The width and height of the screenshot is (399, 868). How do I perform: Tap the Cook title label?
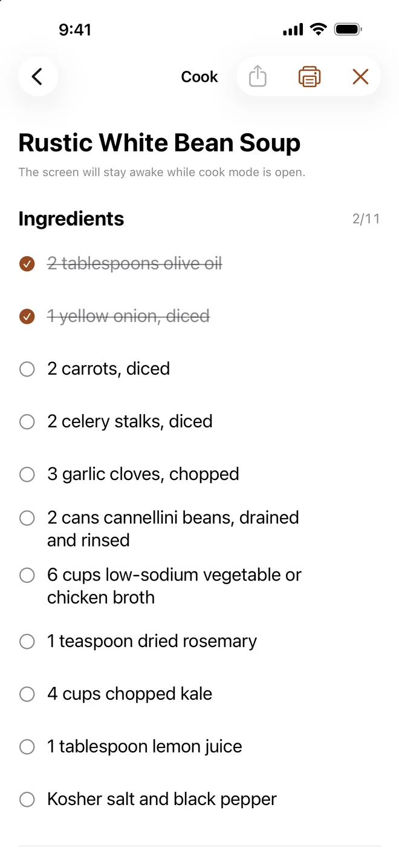click(199, 77)
